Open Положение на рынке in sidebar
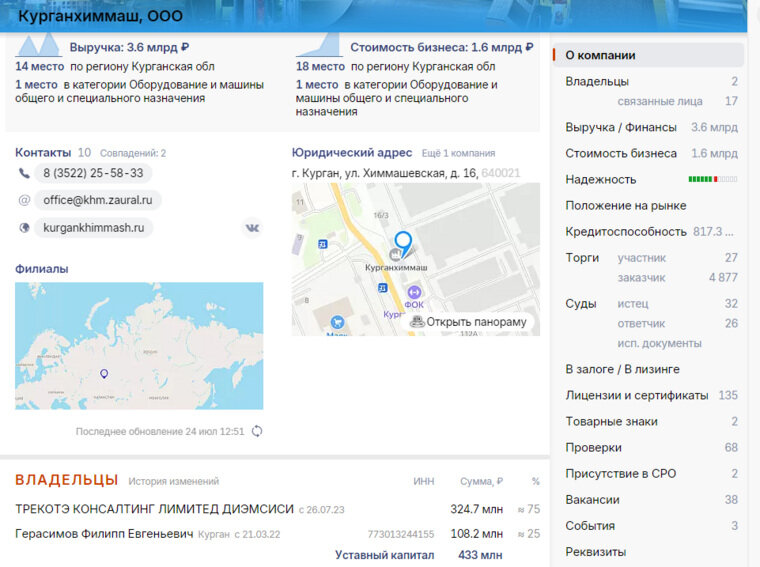Viewport: 760px width, 567px height. (x=626, y=206)
